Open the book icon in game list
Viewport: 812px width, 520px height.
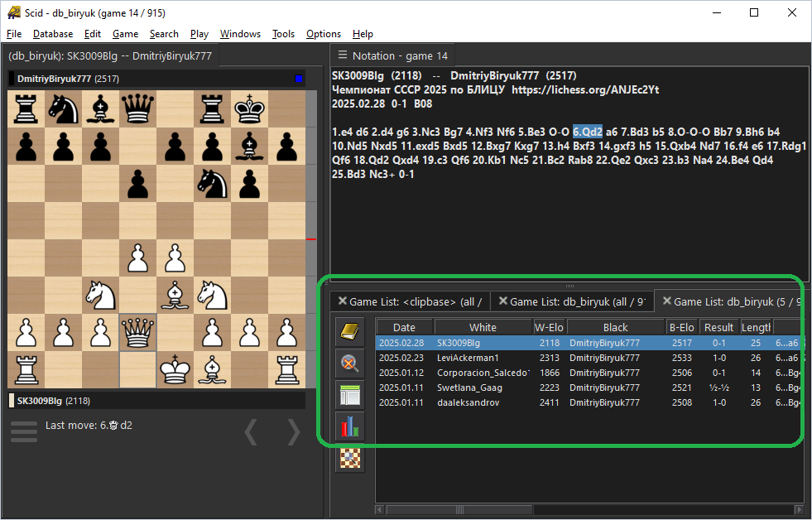click(x=350, y=331)
